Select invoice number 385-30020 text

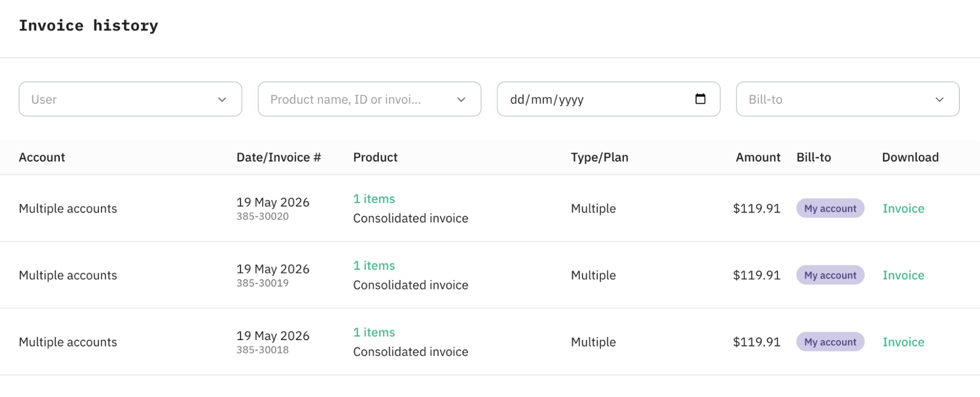coord(262,216)
